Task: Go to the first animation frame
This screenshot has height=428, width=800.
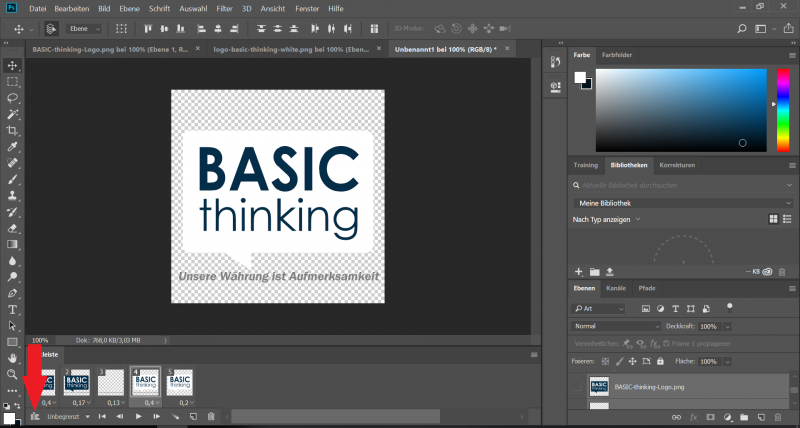Action: coord(102,417)
